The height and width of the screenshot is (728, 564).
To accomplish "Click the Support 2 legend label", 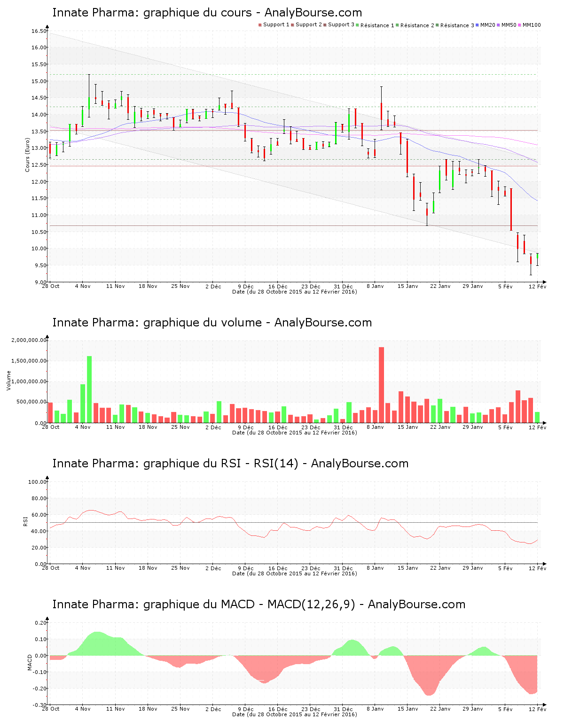I will (308, 24).
